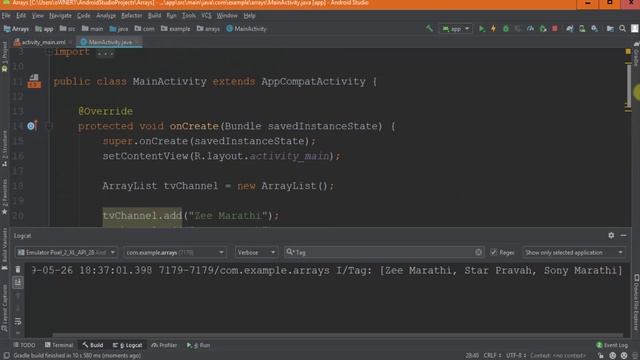Viewport: 640px width, 360px height.
Task: Hide the Logcat panel with minus icon
Action: [623, 235]
